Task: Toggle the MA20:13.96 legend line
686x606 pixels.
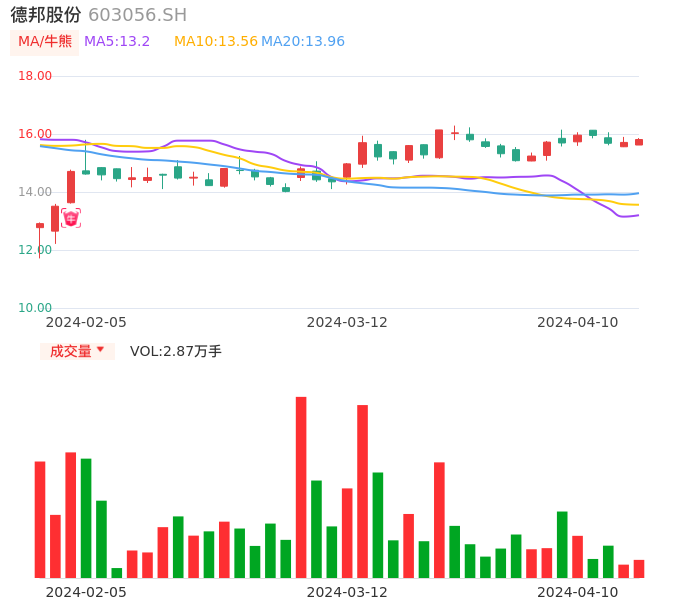Action: pos(303,42)
